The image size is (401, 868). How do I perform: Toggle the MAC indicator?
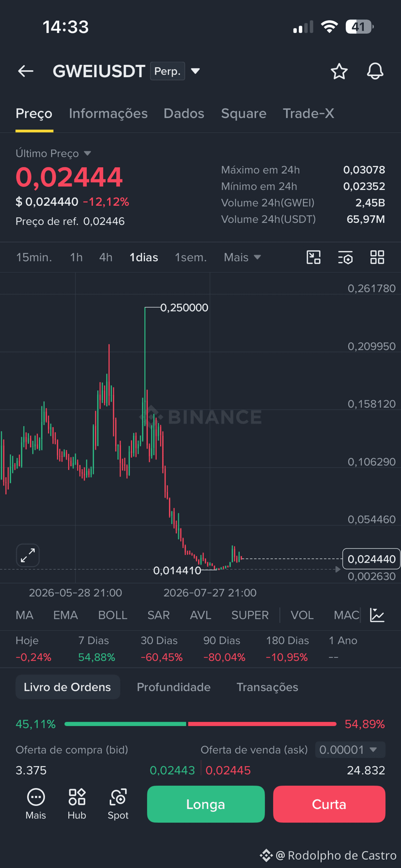point(347,615)
